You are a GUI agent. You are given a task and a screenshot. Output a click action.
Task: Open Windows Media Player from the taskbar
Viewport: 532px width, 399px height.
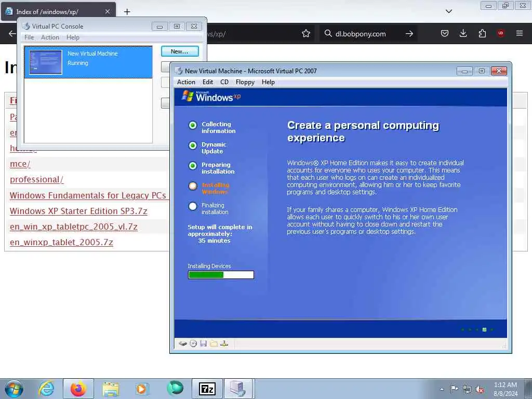(x=142, y=389)
